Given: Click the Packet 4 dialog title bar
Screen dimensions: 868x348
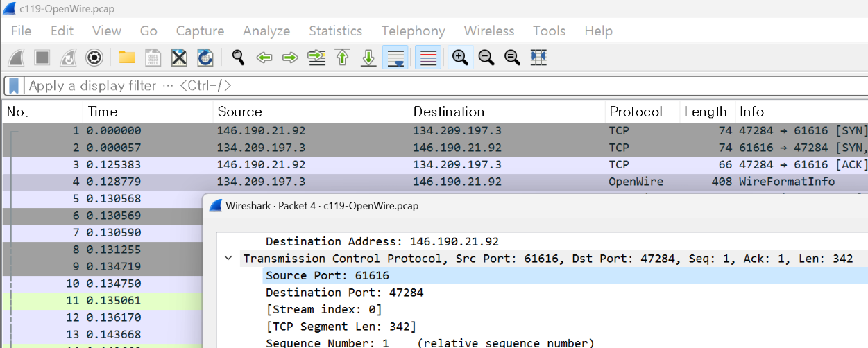Looking at the screenshot, I should (535, 206).
